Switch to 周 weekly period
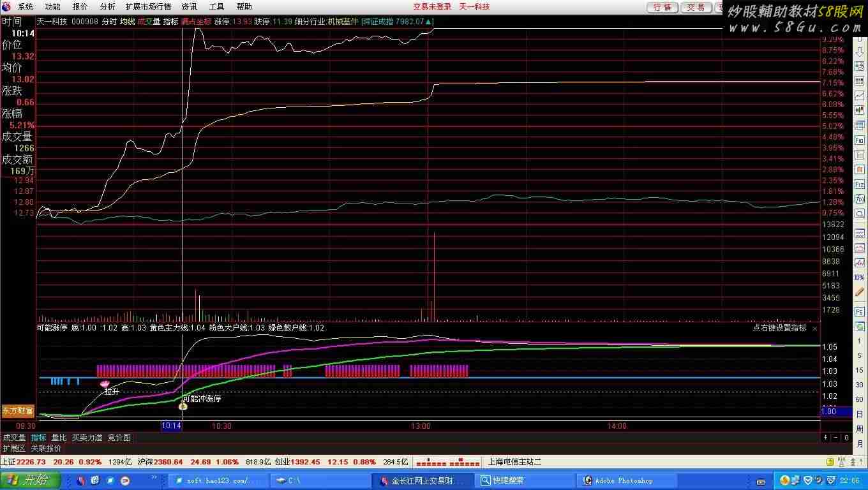 coord(860,429)
